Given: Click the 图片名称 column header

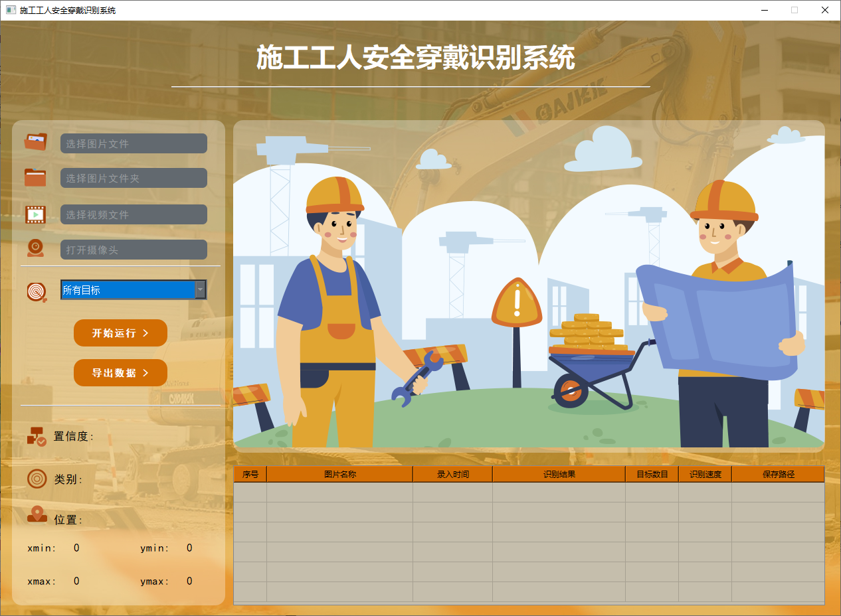Looking at the screenshot, I should click(x=340, y=474).
